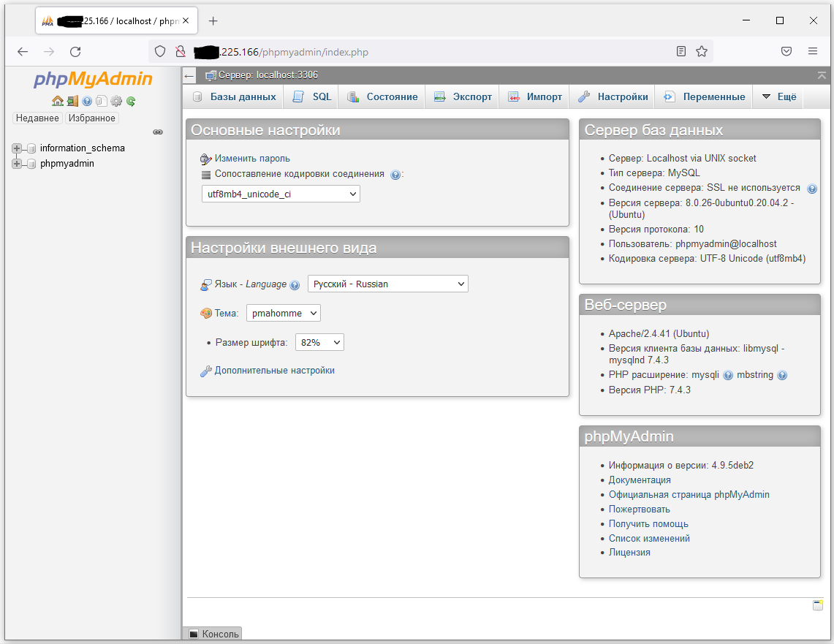Click the Получить помощь link

[648, 524]
